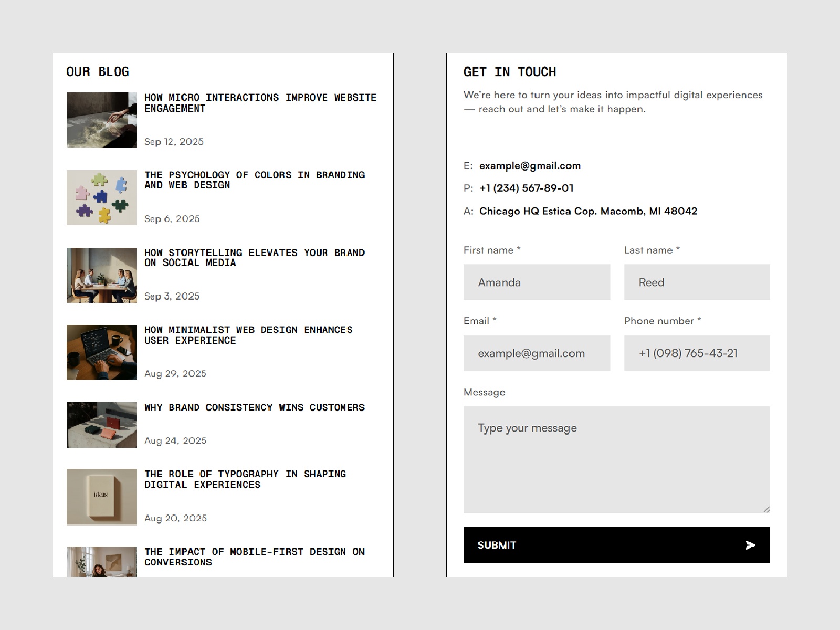
Task: Click the mobile-first design article thumbnail
Action: click(x=101, y=562)
